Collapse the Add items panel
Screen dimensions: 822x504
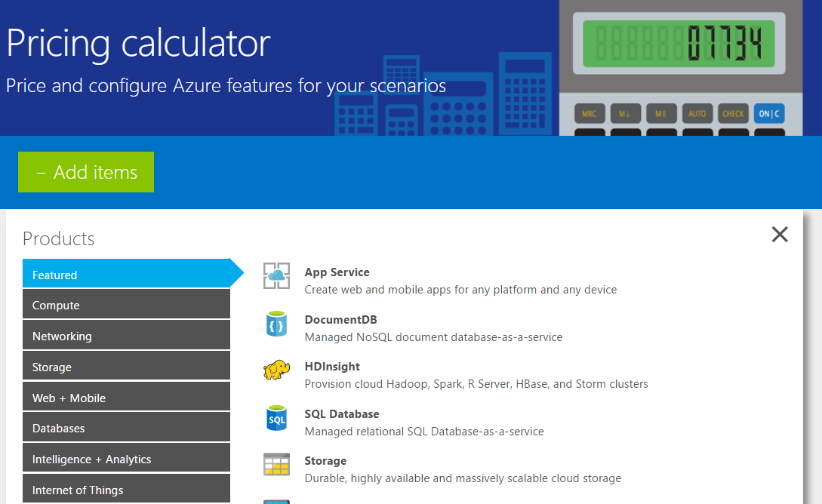(x=86, y=172)
